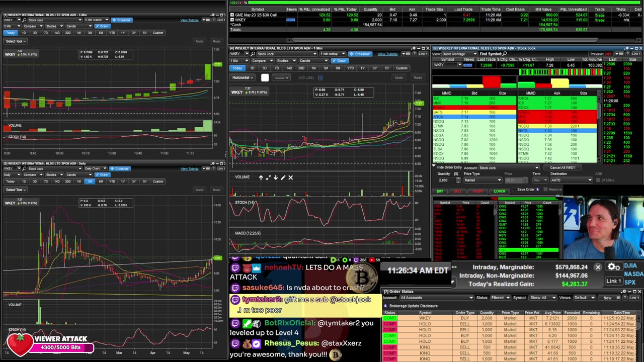Close the account balance overlay with X
The width and height of the screenshot is (644, 362).
click(598, 267)
